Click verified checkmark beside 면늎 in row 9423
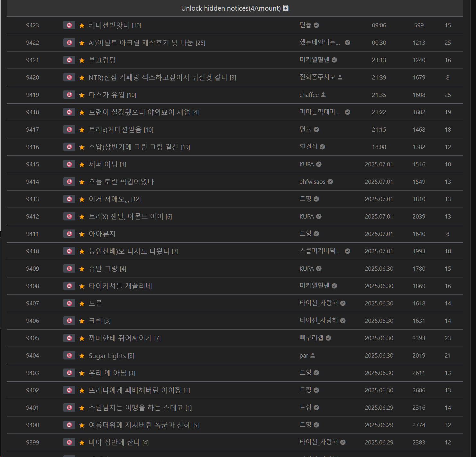The image size is (476, 457). [x=316, y=25]
